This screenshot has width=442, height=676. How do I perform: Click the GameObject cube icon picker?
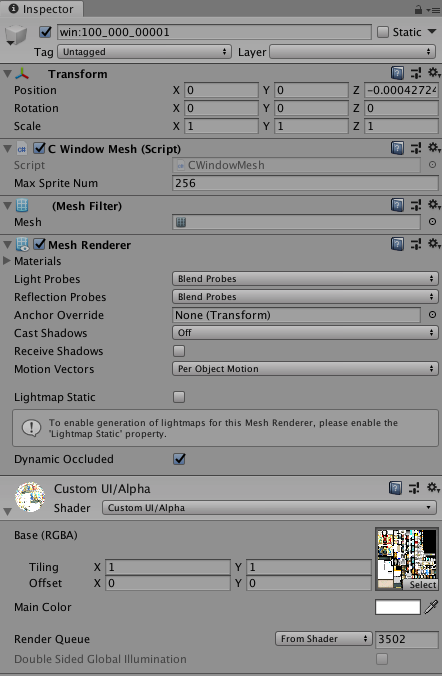click(17, 35)
